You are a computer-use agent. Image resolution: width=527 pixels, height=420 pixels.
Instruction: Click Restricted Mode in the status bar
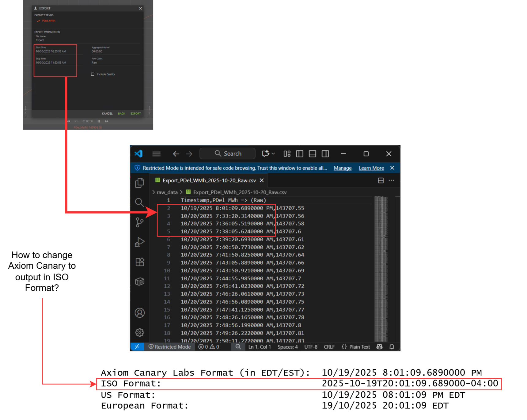tap(169, 347)
